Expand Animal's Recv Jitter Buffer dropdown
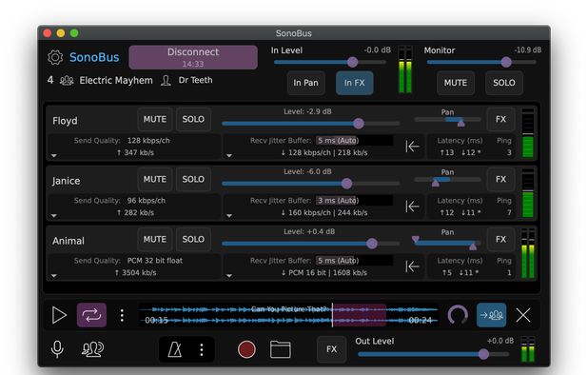This screenshot has height=375, width=588. (229, 276)
